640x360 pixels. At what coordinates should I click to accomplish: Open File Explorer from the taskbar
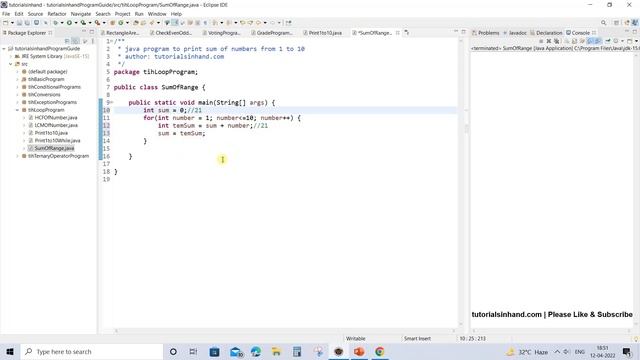[276, 351]
